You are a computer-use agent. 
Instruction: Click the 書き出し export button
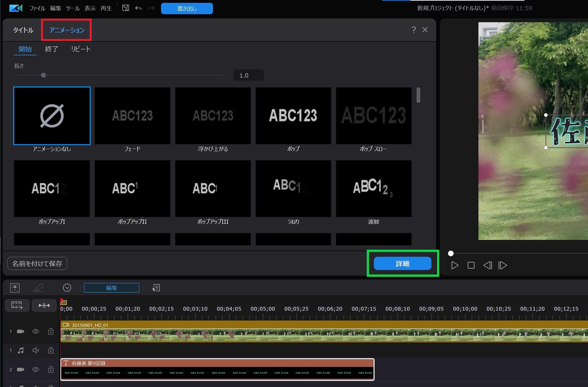pos(187,9)
